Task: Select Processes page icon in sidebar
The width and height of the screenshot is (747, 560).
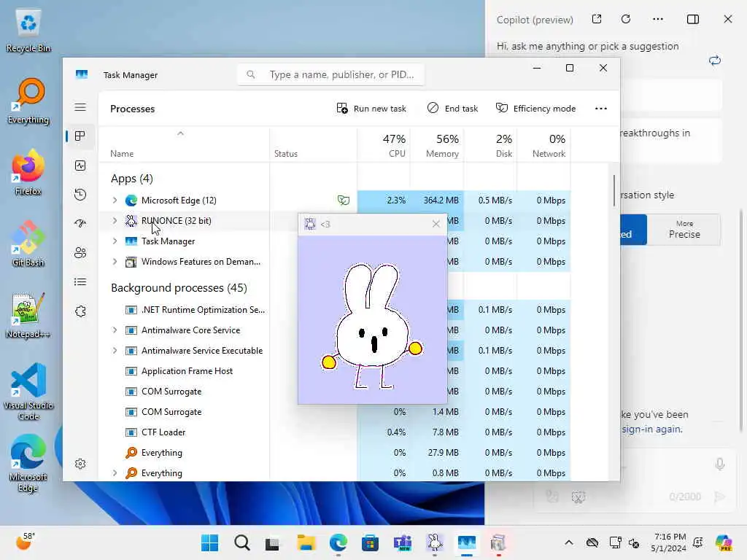Action: [80, 136]
